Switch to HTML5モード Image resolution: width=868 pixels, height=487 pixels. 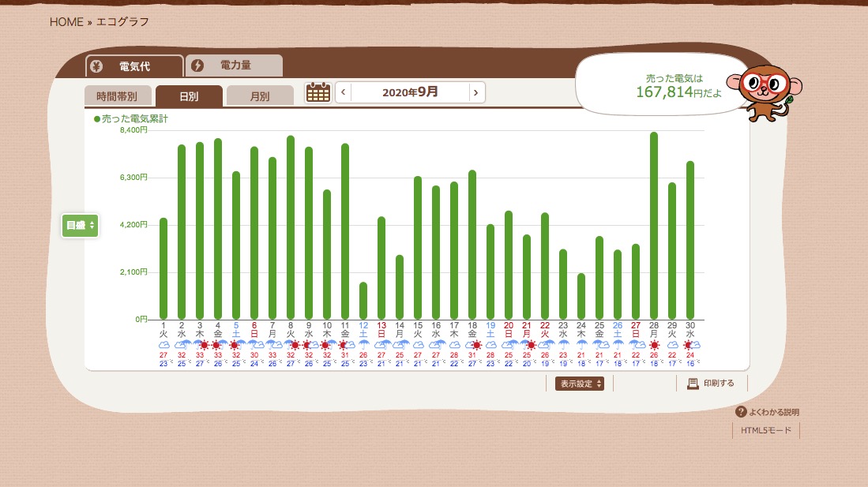click(x=765, y=431)
